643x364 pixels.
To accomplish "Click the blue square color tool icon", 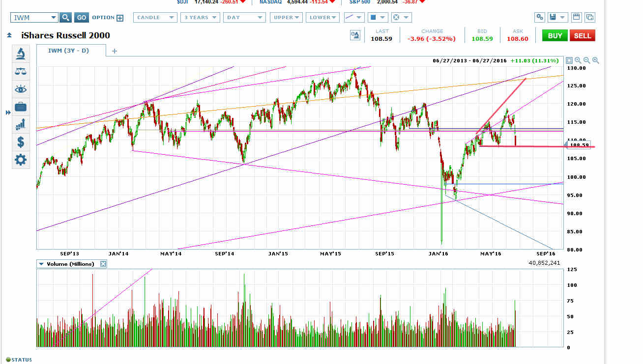I will tap(373, 17).
